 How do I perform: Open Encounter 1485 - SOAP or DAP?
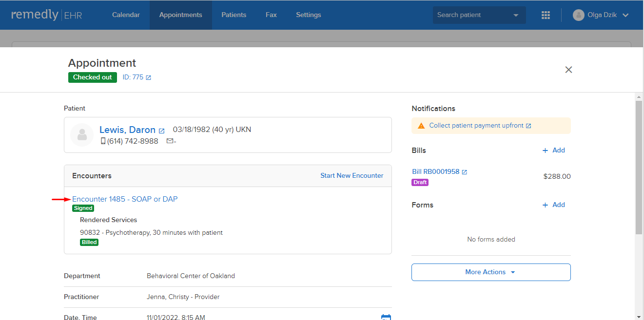click(125, 199)
